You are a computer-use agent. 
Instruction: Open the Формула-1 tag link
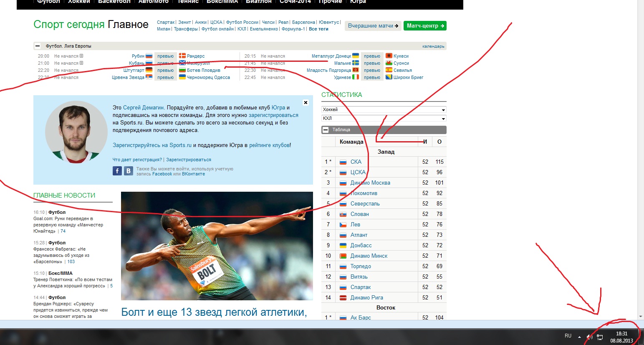click(293, 29)
